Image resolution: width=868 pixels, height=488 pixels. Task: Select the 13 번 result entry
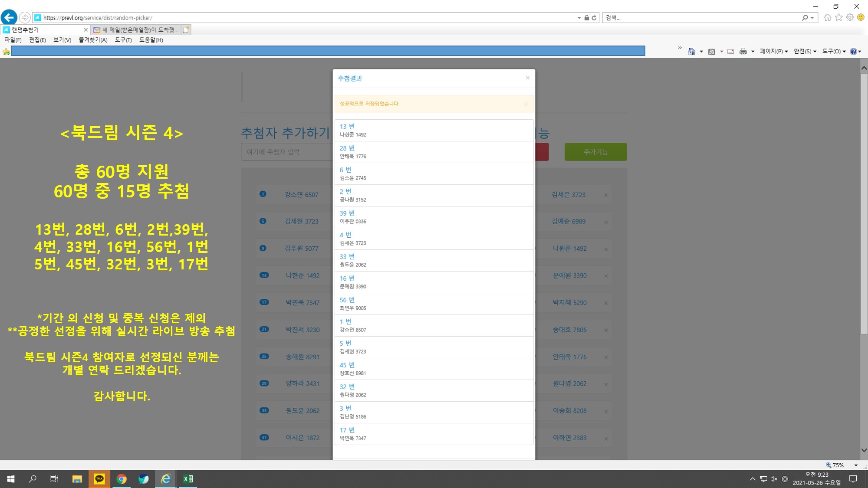point(434,130)
